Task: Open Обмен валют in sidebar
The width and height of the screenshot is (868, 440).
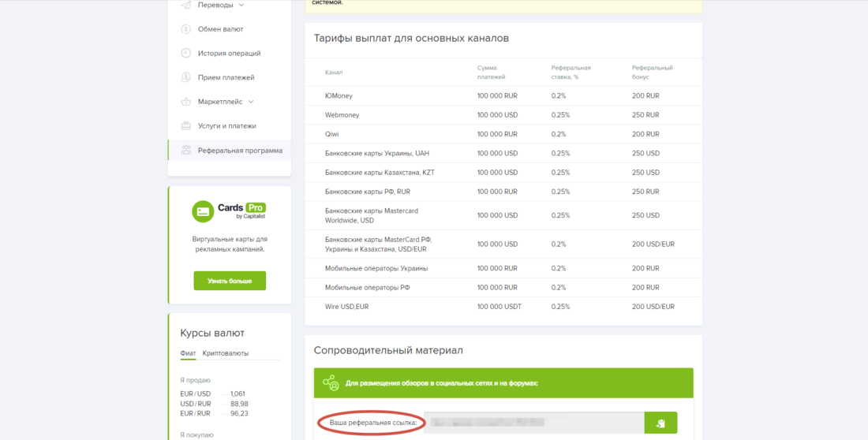Action: click(220, 29)
